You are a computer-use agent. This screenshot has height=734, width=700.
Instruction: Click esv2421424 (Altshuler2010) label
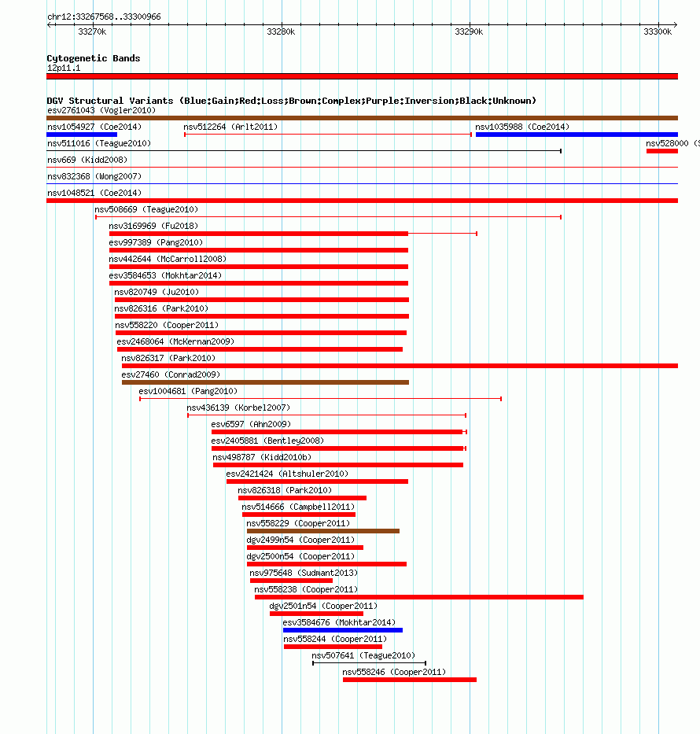pyautogui.click(x=287, y=474)
